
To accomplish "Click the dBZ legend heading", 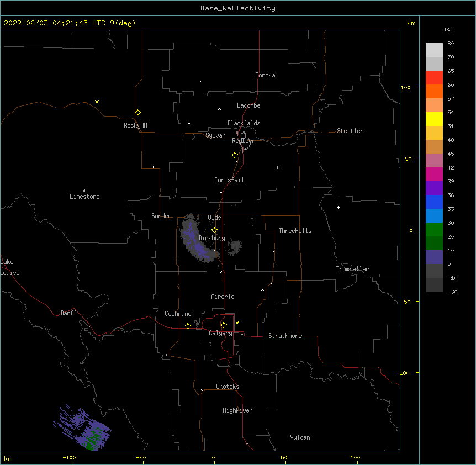I will coord(447,29).
